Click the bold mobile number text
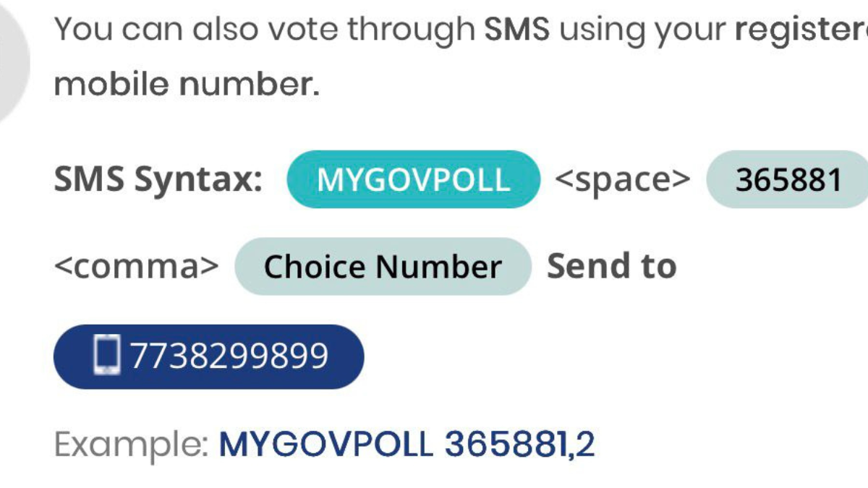Image resolution: width=868 pixels, height=488 pixels. click(x=187, y=85)
